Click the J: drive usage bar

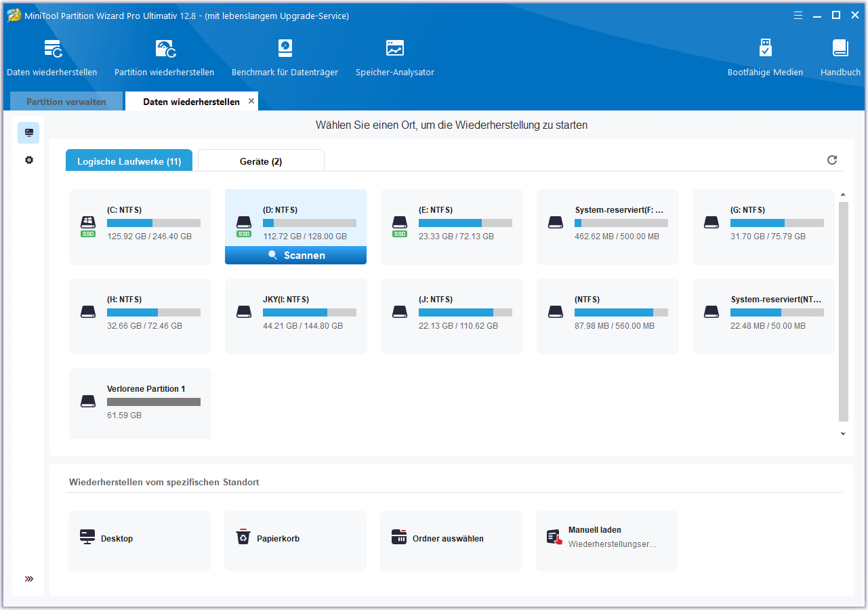[466, 312]
